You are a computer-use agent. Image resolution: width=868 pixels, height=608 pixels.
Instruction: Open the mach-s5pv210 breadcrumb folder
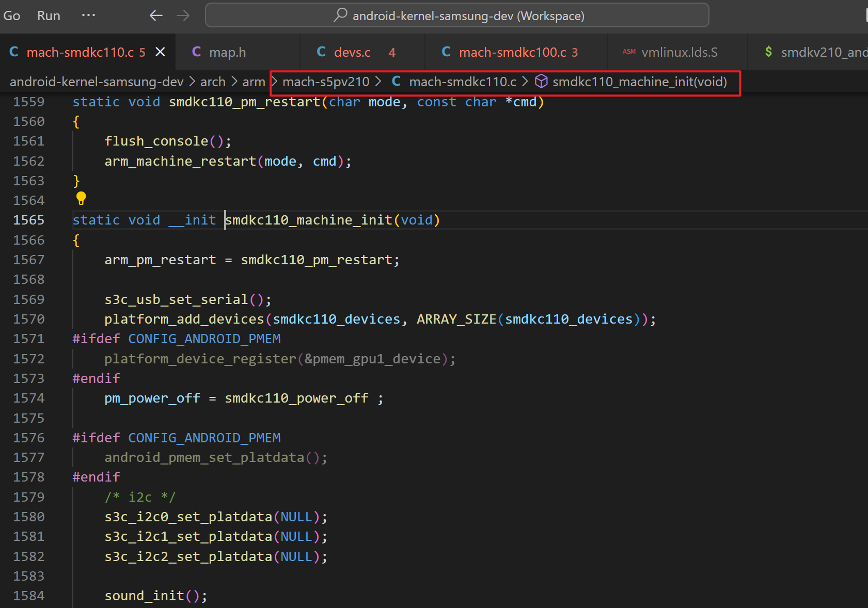pyautogui.click(x=326, y=82)
